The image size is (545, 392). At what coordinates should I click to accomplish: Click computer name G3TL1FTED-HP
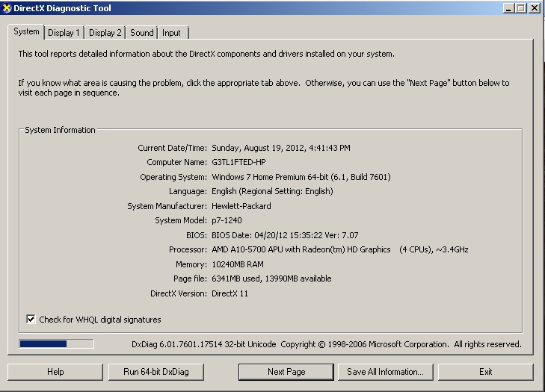point(238,162)
